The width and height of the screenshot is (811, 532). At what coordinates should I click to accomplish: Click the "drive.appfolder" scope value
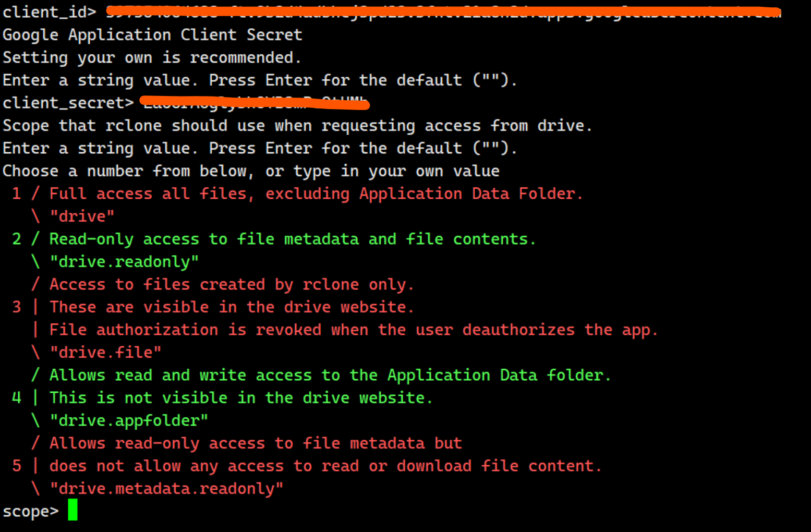coord(129,420)
